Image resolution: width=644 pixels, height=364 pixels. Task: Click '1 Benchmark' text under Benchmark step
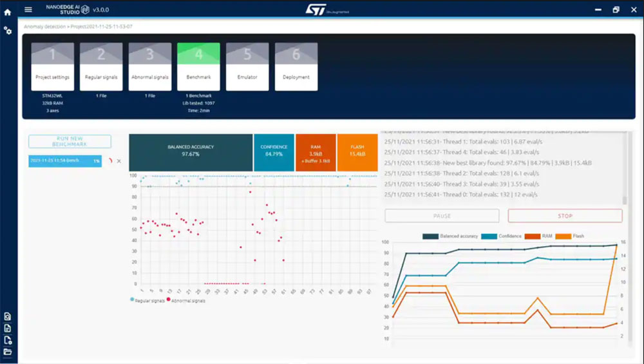(198, 96)
